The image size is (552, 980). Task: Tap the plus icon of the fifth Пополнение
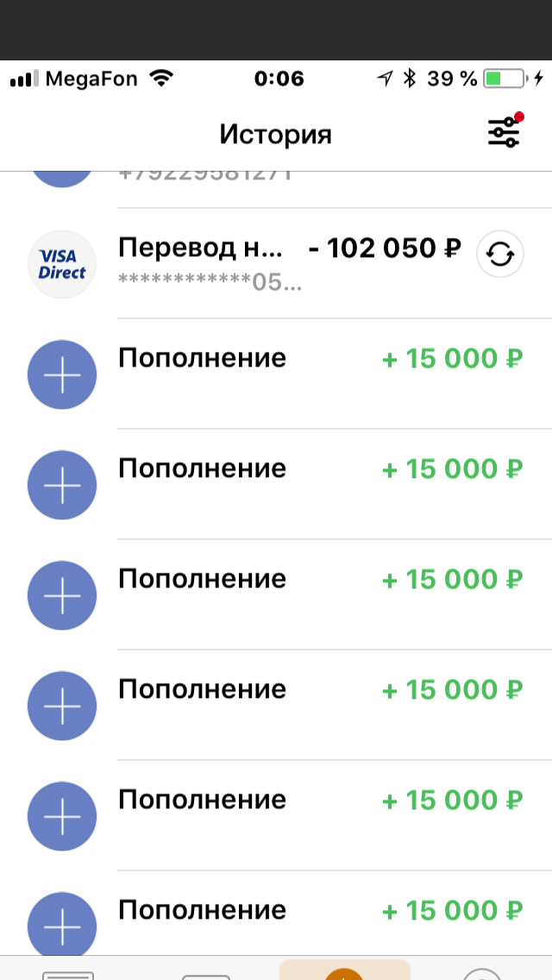coord(62,816)
